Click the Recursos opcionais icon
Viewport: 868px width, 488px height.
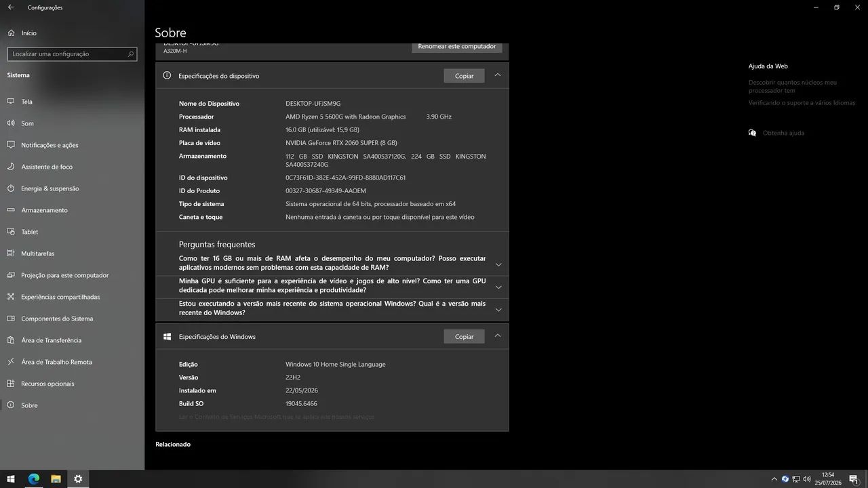click(x=10, y=384)
